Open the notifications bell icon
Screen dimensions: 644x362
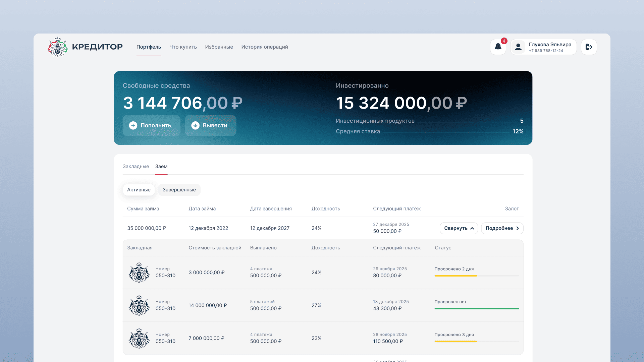[x=498, y=47]
